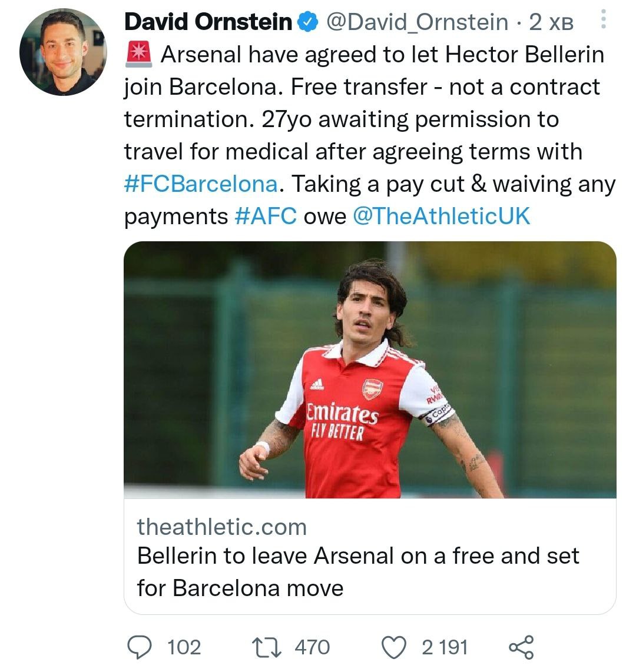
Task: Click the '2 хв' tweet timestamp
Action: [551, 22]
